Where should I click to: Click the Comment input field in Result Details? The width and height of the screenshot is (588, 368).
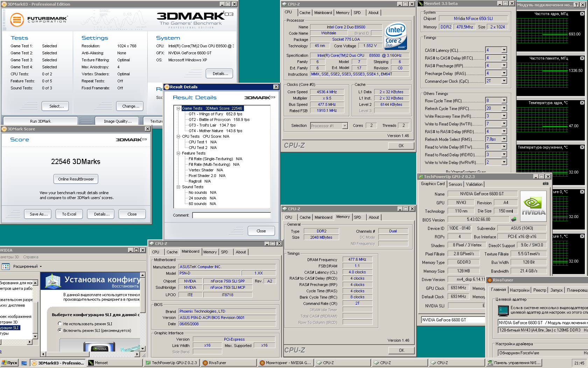click(231, 215)
